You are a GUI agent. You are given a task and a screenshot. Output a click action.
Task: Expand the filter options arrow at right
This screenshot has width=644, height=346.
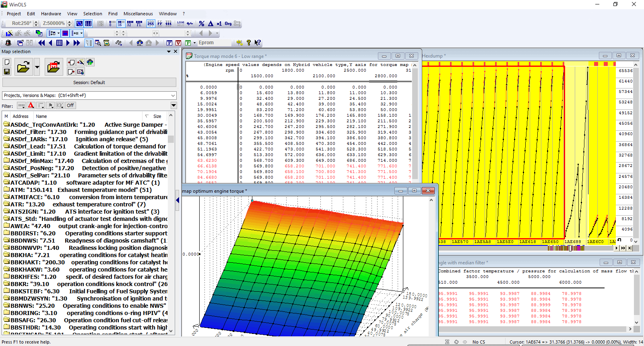173,105
